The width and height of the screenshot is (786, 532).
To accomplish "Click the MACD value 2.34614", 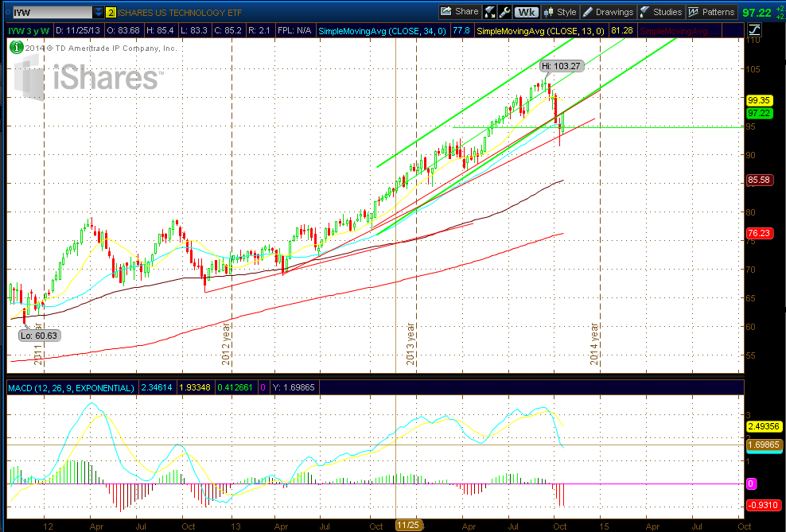I will click(157, 387).
